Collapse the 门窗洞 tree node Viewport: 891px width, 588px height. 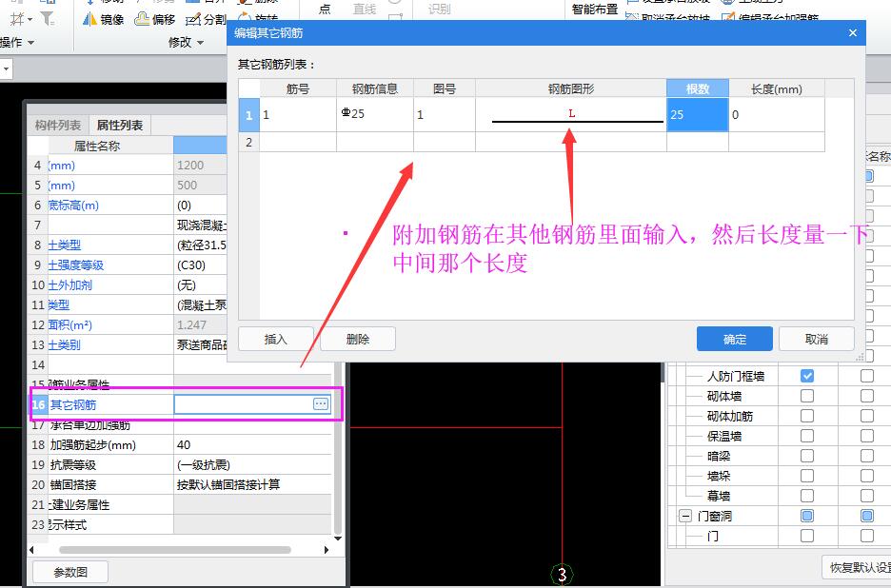click(685, 516)
